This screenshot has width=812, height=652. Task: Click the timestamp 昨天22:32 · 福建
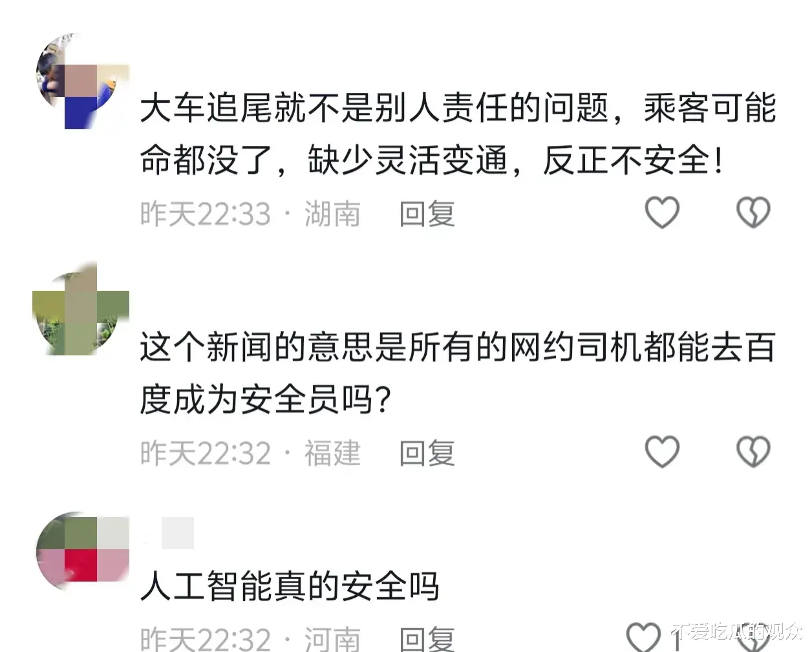[250, 453]
